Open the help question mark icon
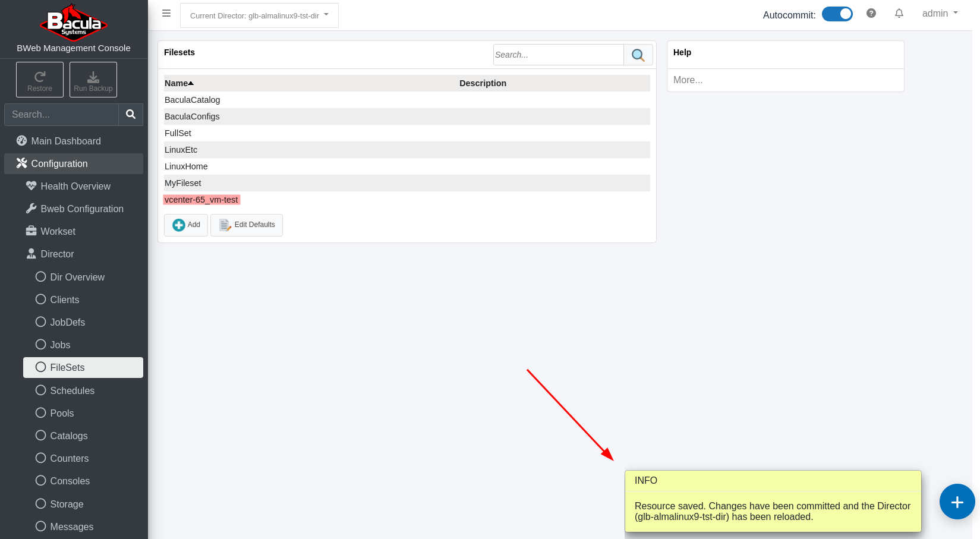 point(871,13)
